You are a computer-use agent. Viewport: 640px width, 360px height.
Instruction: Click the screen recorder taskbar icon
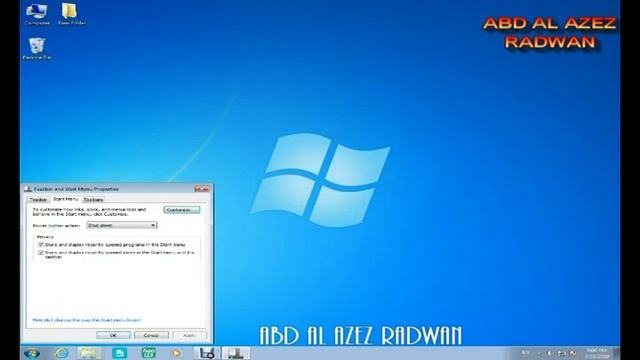(x=207, y=353)
